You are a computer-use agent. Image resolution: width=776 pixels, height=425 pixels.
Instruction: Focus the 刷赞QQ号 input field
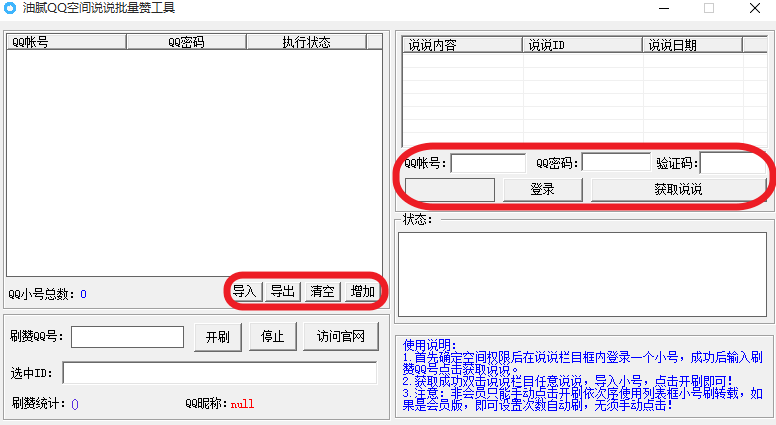[x=128, y=337]
